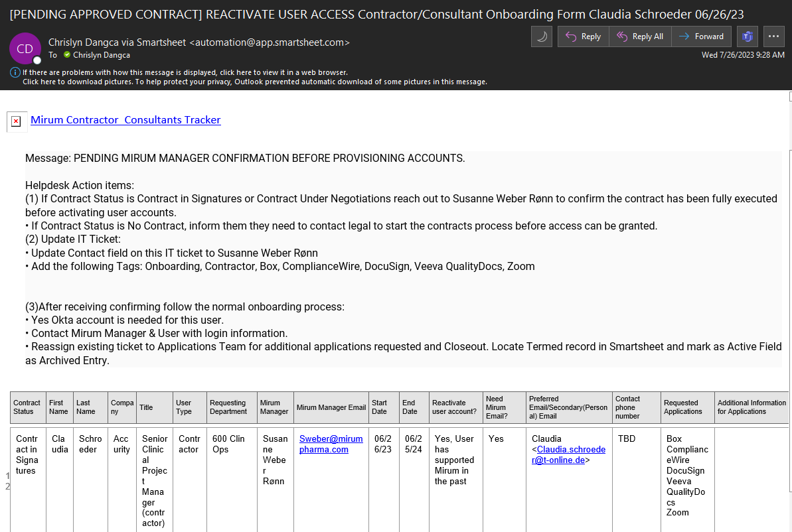Open the Sweber@mirumpharma.com email link

tap(331, 444)
